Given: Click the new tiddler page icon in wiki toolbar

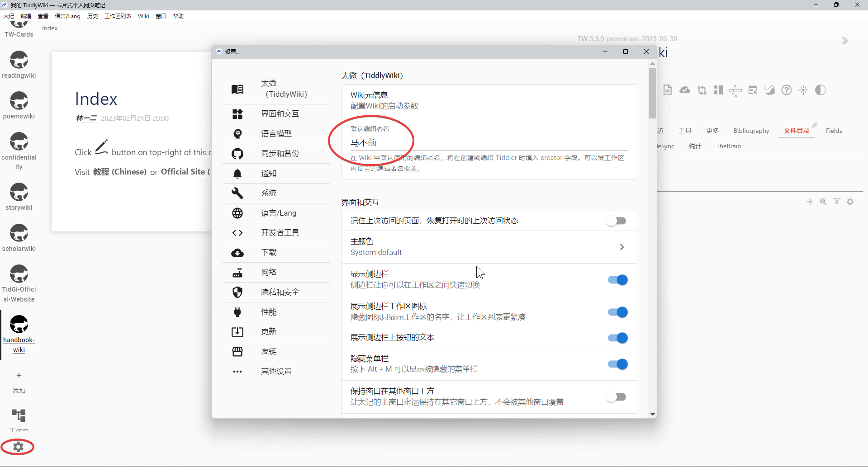Looking at the screenshot, I should click(x=668, y=90).
